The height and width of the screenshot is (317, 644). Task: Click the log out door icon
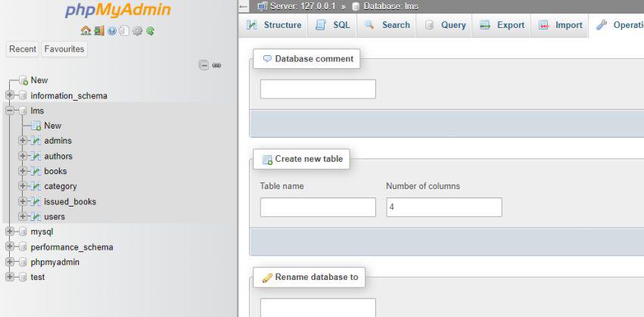[x=98, y=31]
